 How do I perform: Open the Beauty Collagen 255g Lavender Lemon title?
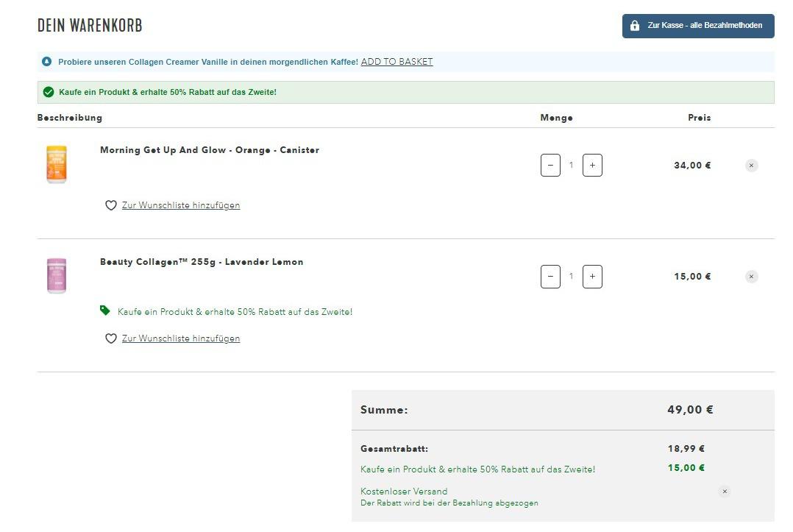(x=202, y=262)
